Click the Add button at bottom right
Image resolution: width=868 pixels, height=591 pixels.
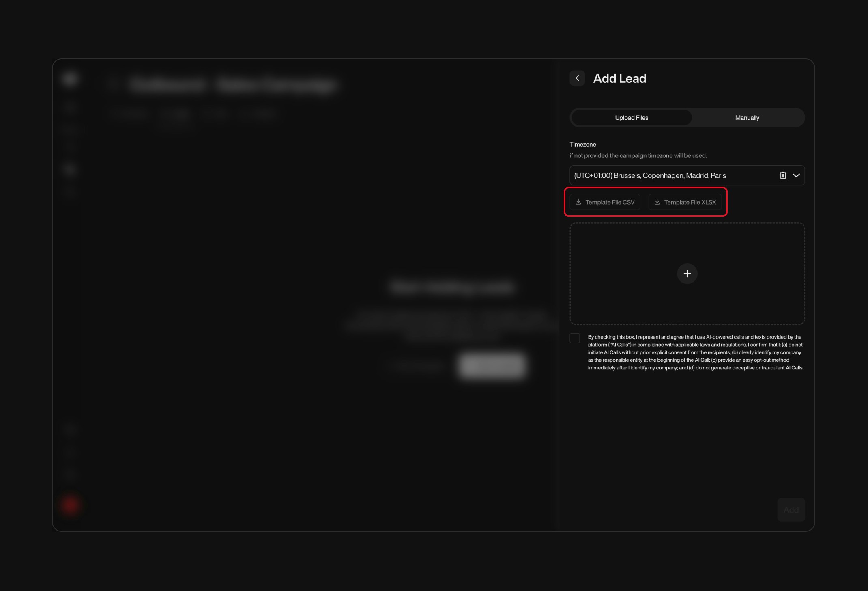click(791, 509)
